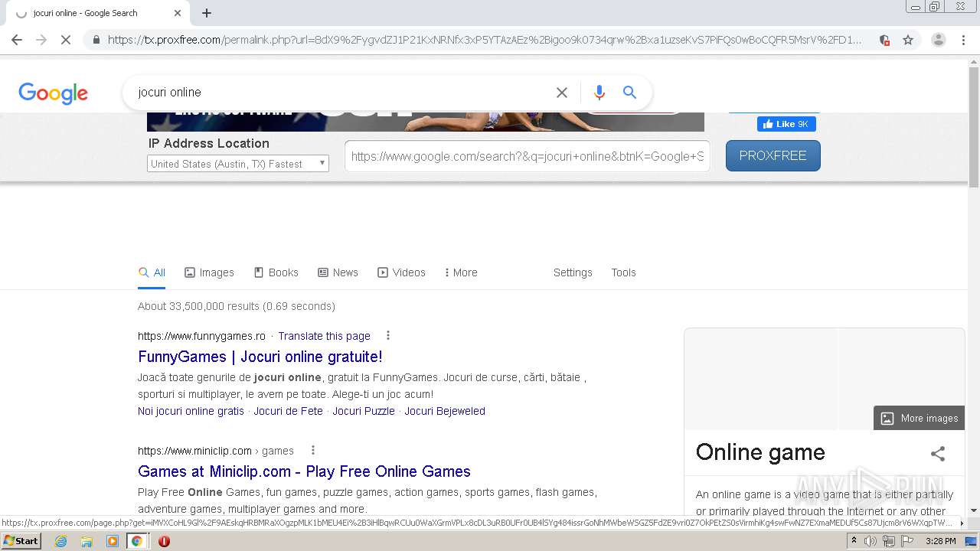
Task: Bookmark this page with the star icon
Action: pyautogui.click(x=908, y=40)
